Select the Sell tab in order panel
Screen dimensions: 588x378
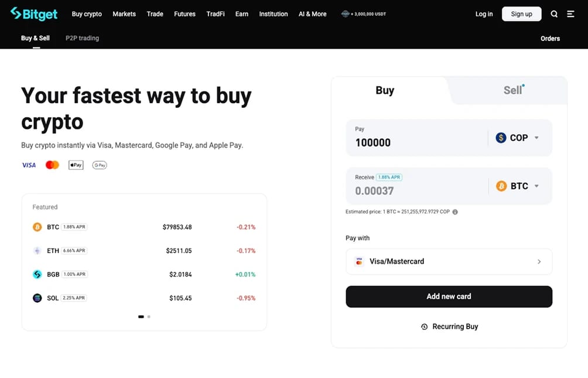click(512, 90)
